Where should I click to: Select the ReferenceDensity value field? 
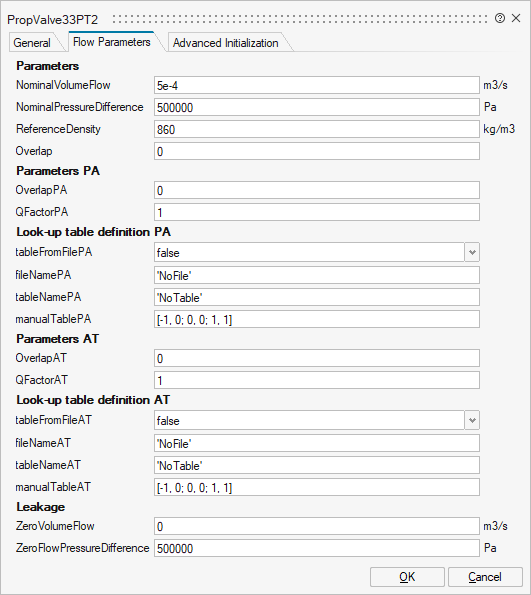coord(317,129)
